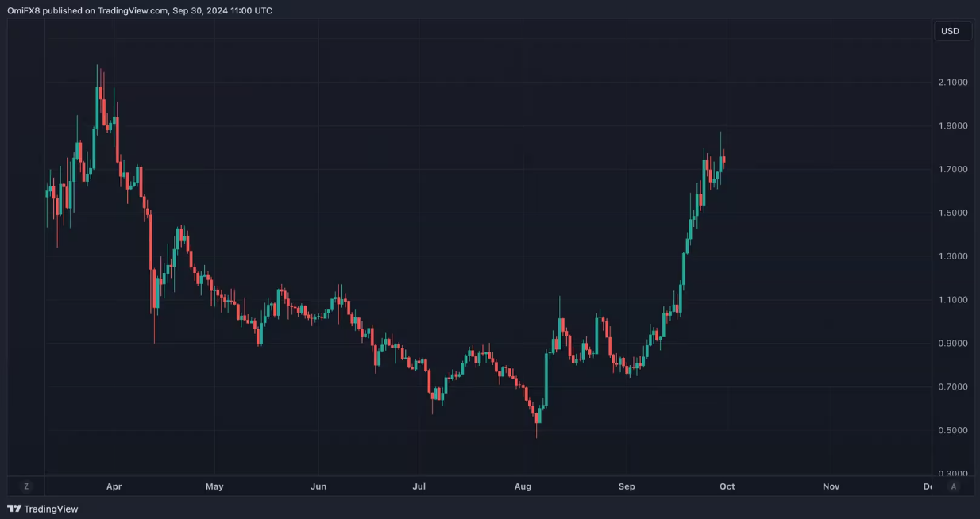Click the TradingView logo
The width and height of the screenshot is (980, 519).
43,508
